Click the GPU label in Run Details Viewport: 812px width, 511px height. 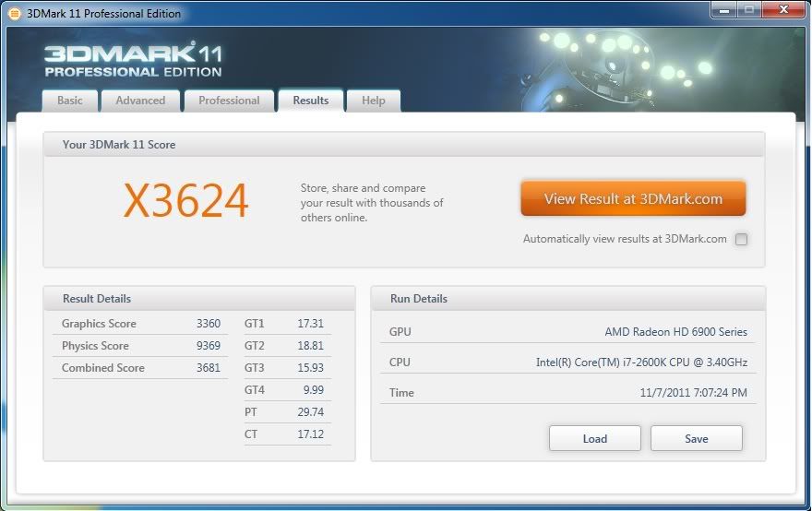click(400, 332)
